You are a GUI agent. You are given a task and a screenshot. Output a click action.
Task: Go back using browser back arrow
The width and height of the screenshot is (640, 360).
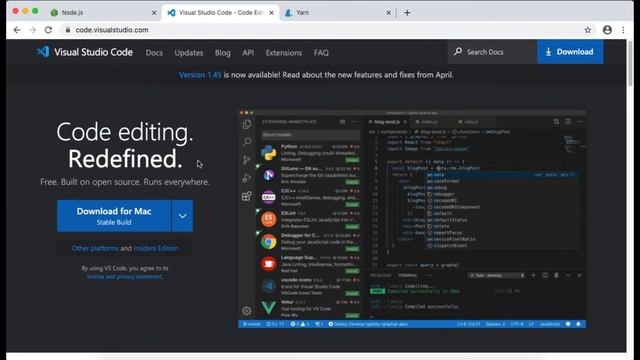[x=17, y=30]
